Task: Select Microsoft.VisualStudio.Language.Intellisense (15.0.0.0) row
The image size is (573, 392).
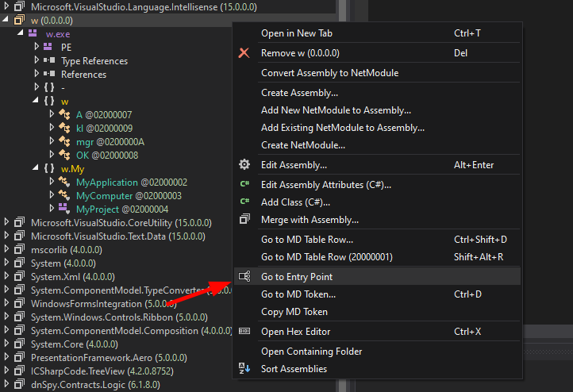Action: [x=144, y=7]
